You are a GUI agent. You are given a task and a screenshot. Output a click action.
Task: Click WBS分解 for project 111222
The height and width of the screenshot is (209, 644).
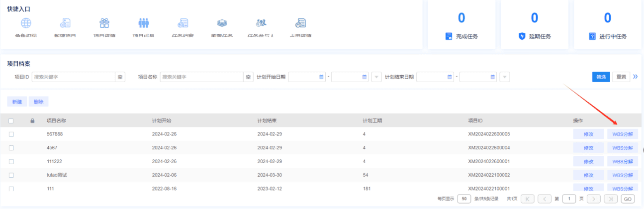tap(623, 161)
